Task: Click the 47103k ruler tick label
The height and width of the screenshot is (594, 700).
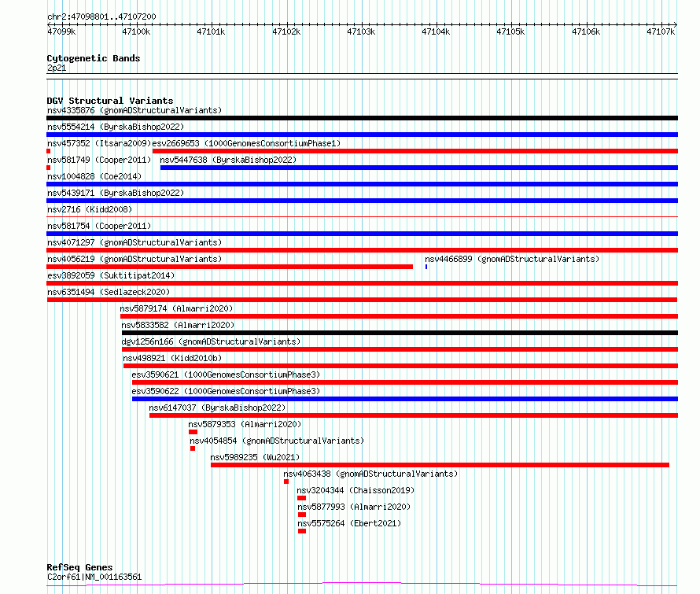Action: 361,31
